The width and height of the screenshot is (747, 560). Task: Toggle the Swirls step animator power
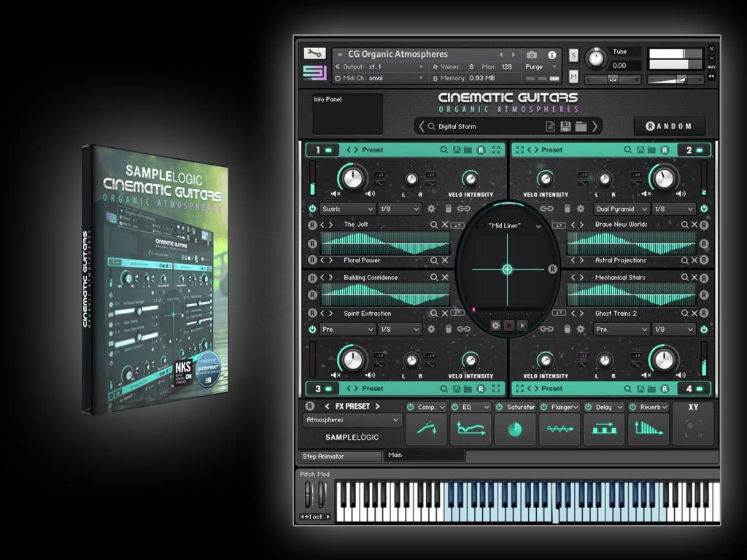click(312, 209)
